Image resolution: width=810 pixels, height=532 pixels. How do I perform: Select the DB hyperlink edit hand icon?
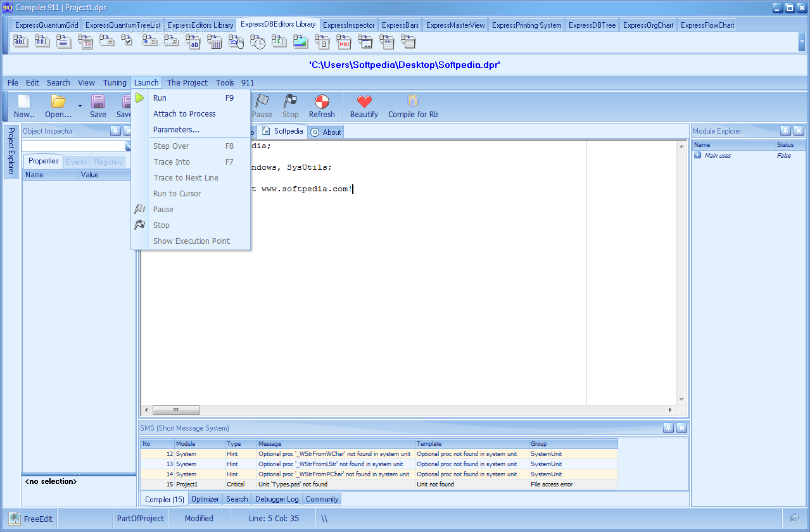[x=236, y=42]
